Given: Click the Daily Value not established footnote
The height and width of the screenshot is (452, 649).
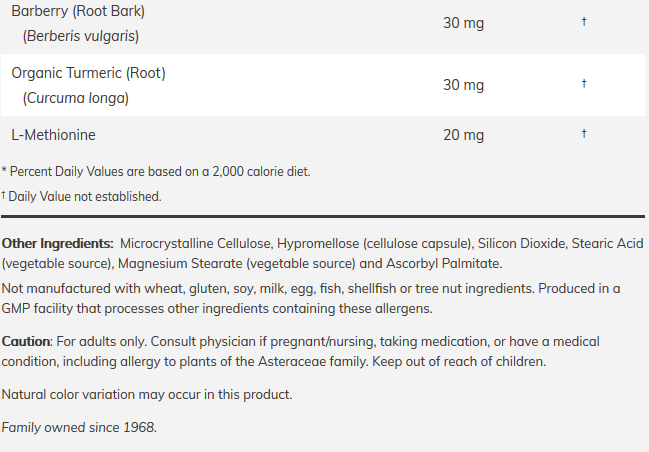Looking at the screenshot, I should [82, 196].
